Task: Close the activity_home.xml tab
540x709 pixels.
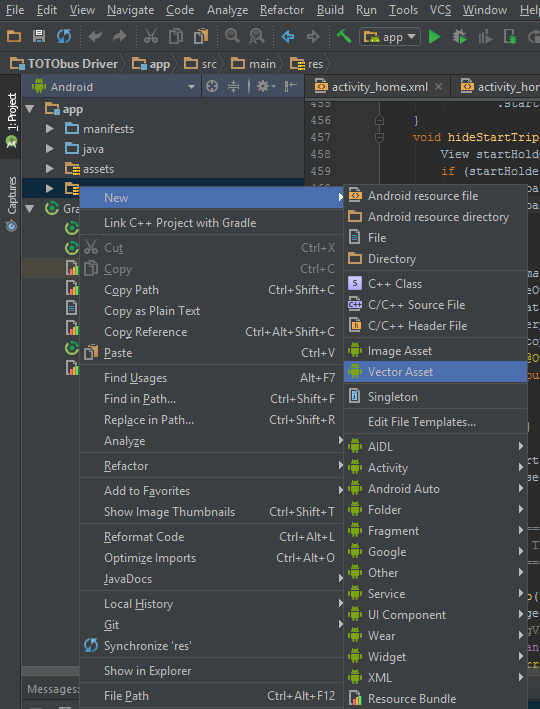Action: pos(438,86)
